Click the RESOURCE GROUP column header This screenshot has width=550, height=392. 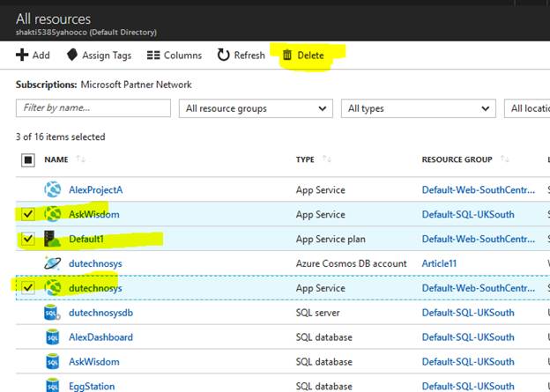pyautogui.click(x=457, y=159)
